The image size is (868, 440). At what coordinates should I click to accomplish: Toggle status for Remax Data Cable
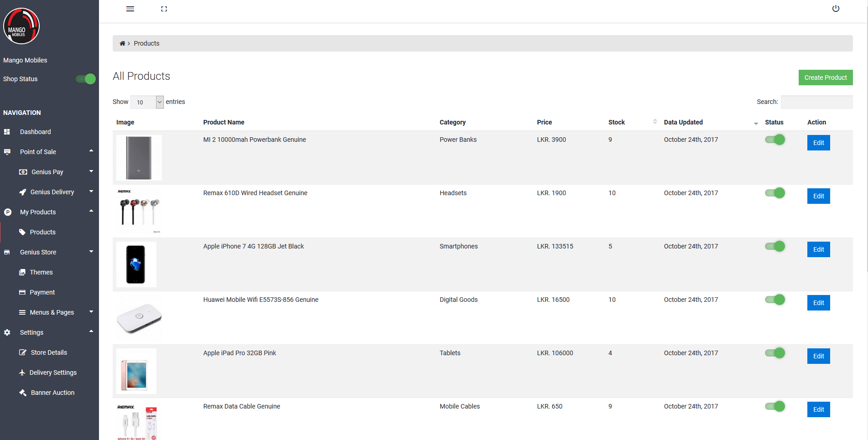point(775,406)
